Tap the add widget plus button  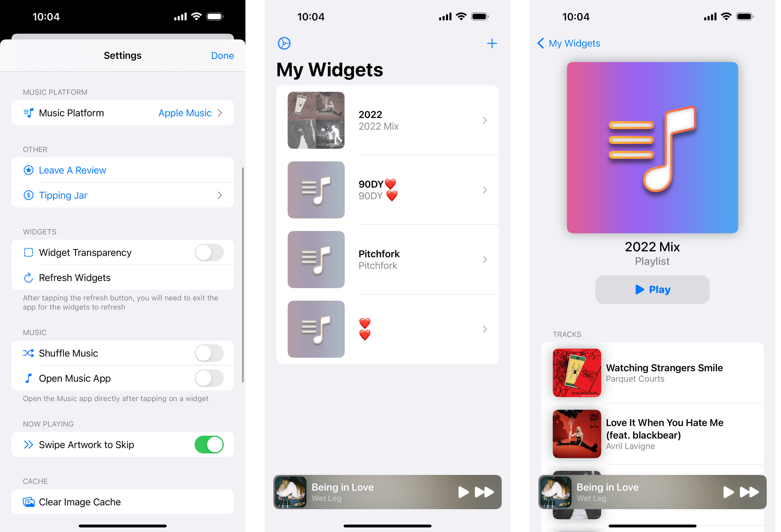492,43
